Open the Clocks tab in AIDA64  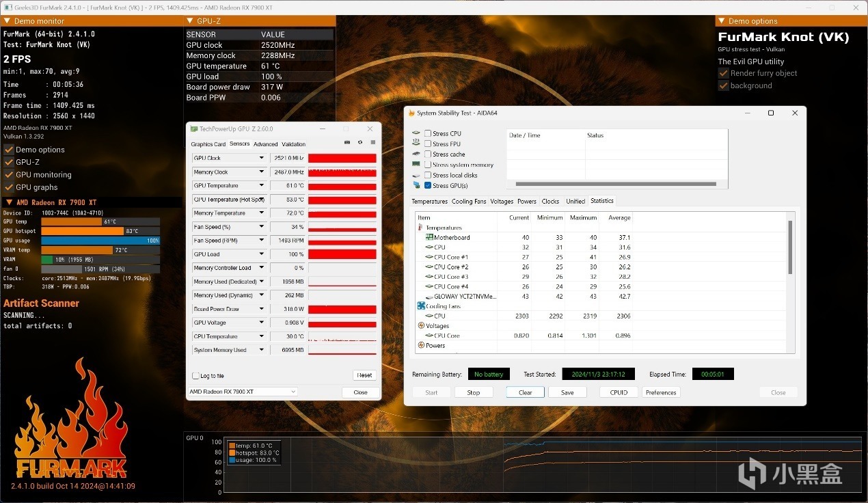coord(550,202)
